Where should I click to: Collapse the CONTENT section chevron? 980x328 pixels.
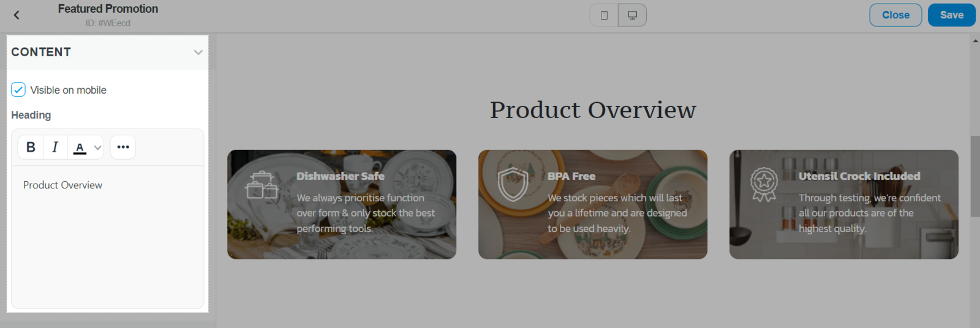[x=198, y=52]
